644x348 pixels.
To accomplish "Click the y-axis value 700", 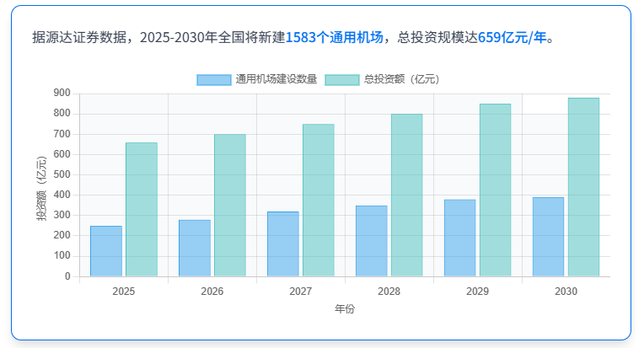I will tap(62, 134).
